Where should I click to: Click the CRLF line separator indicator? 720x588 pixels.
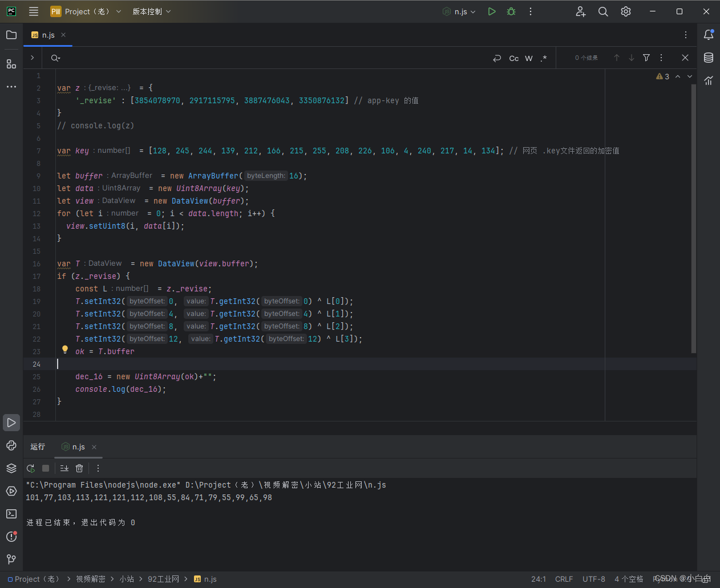click(x=564, y=579)
